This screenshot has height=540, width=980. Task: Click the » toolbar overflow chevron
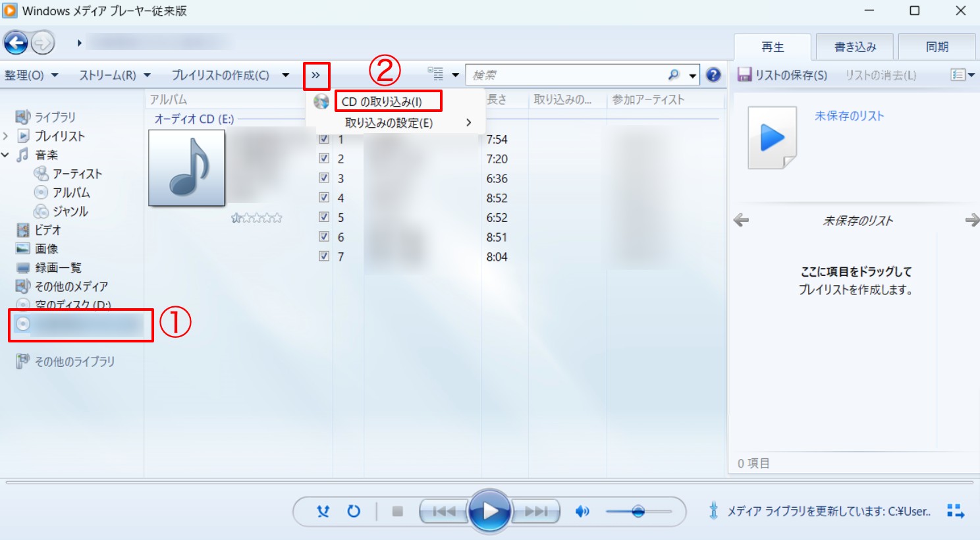click(x=316, y=76)
